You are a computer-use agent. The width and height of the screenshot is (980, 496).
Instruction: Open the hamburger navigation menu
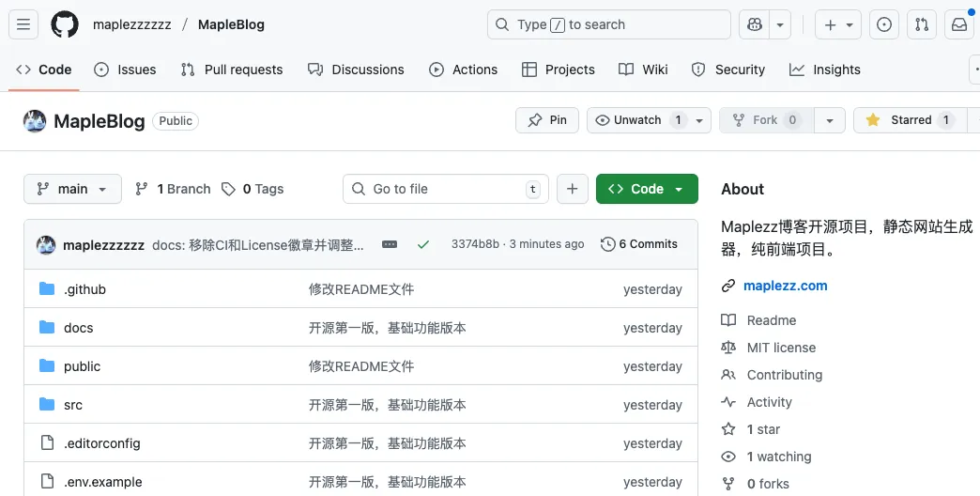23,24
